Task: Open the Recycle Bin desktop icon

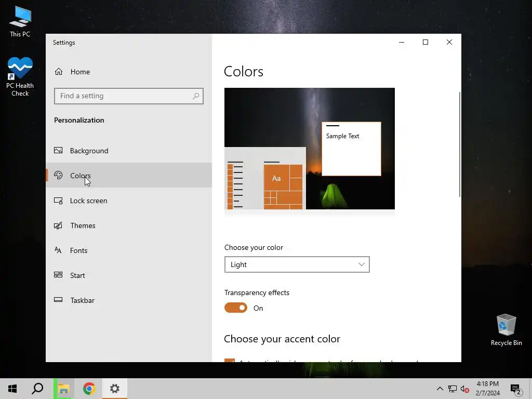Action: (506, 329)
